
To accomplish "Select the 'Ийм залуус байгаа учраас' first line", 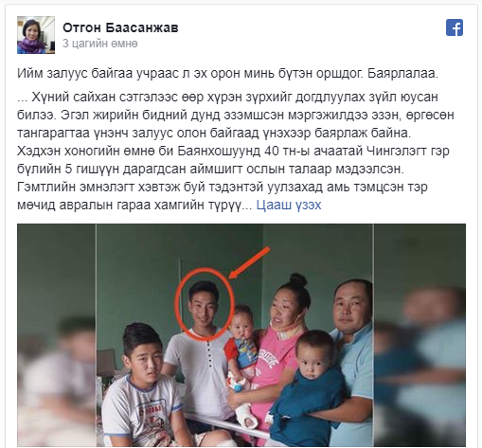I will coord(227,74).
